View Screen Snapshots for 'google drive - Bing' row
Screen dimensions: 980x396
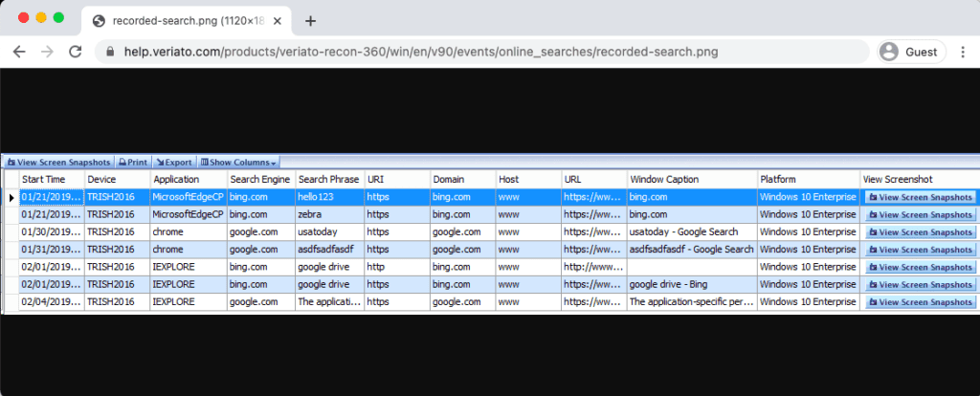920,285
